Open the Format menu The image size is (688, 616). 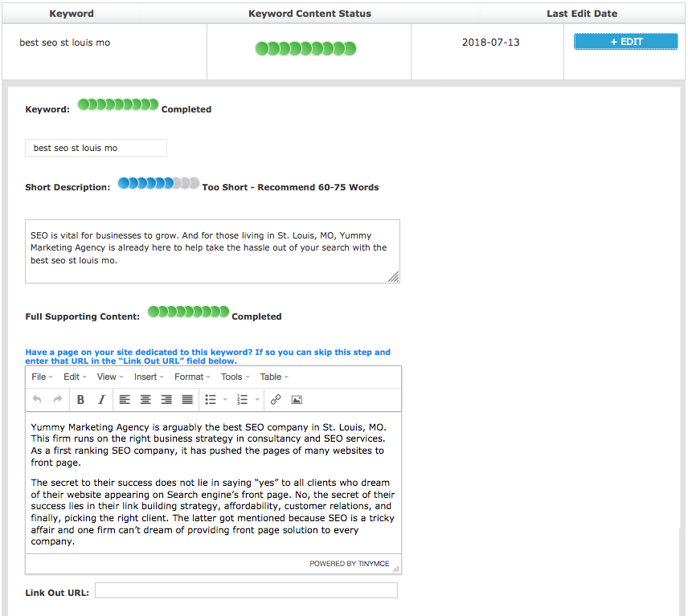(x=192, y=377)
